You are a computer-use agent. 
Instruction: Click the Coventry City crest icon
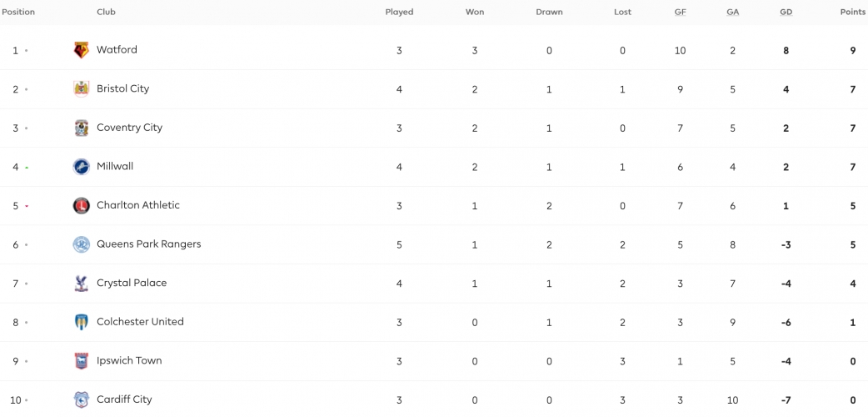82,128
